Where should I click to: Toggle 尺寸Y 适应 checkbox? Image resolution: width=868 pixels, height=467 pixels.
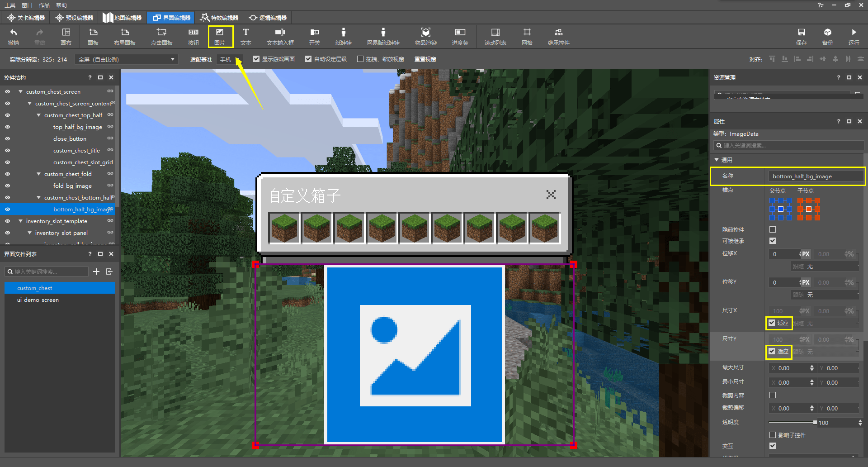tap(772, 351)
